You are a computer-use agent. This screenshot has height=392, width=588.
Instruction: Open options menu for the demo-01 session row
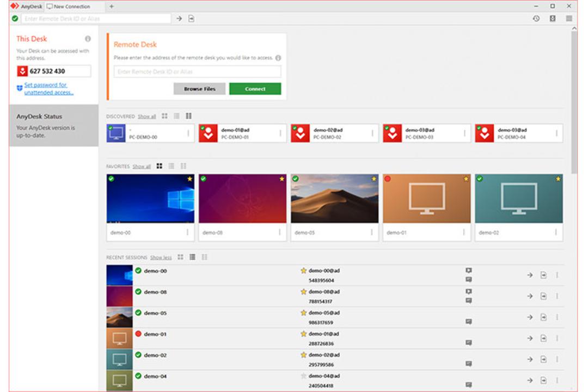(x=558, y=338)
